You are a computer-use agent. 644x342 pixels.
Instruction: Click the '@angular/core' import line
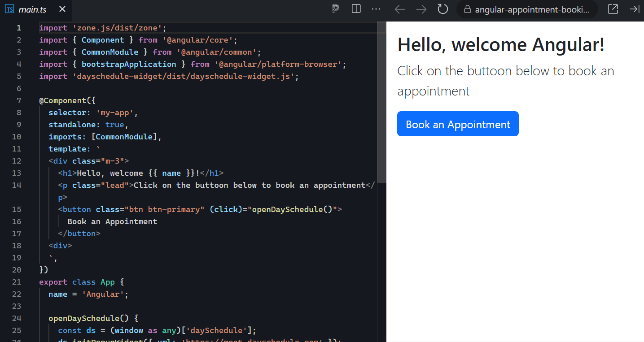(138, 40)
